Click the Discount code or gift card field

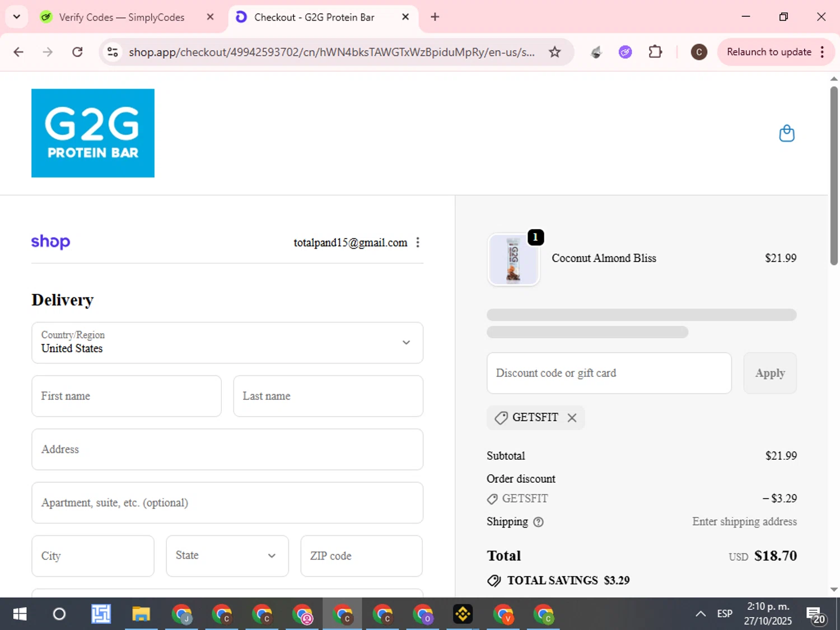[609, 373]
